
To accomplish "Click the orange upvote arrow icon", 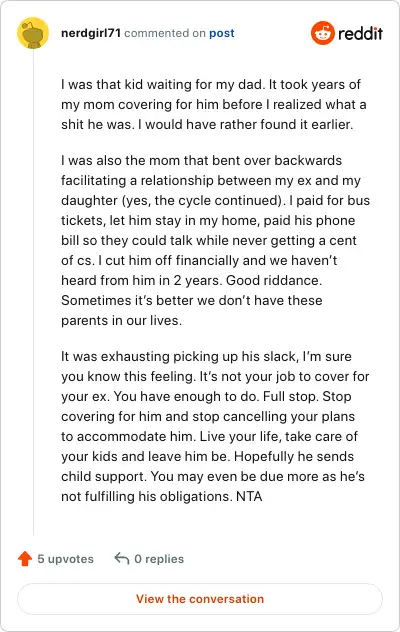I will tap(25, 559).
